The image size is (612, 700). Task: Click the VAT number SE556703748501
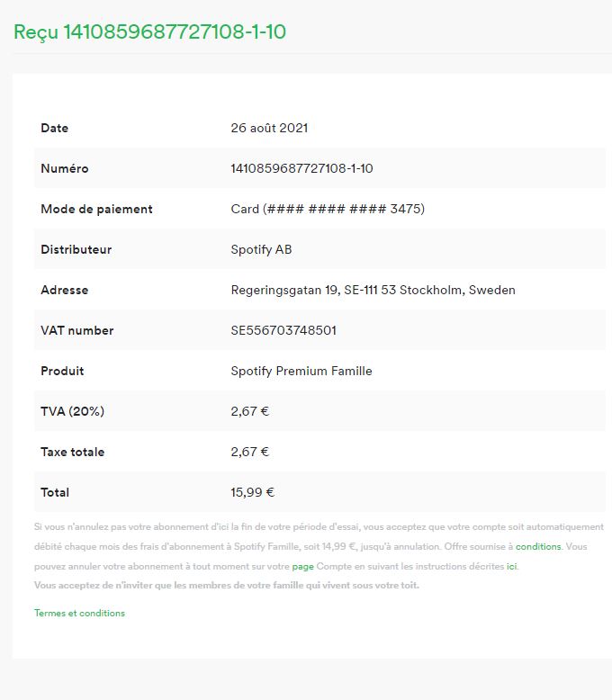(283, 330)
